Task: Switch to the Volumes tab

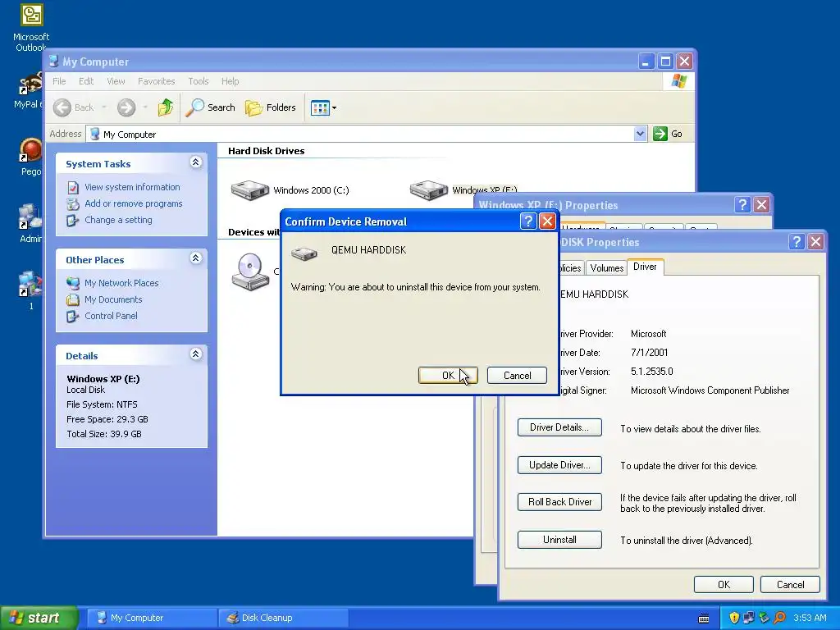Action: (x=606, y=268)
